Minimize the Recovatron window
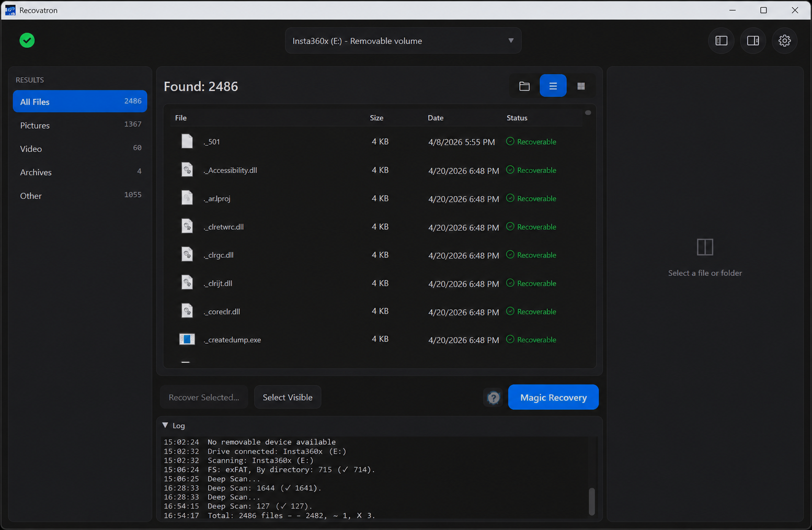 point(733,10)
